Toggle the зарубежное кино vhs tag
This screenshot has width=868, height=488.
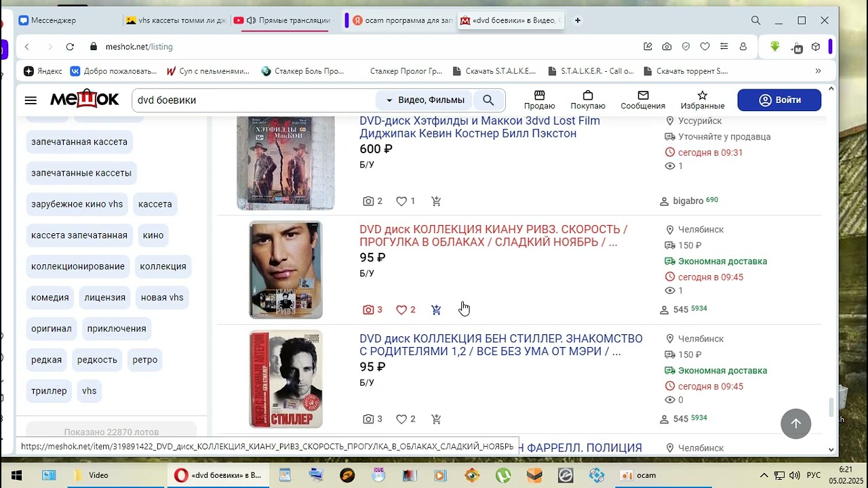(x=77, y=204)
